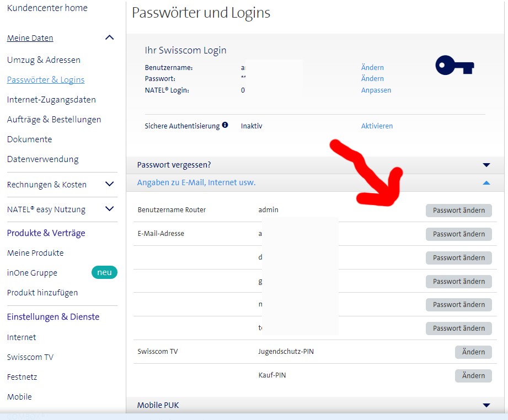
Task: Click Anpassen link for NATEL Login
Action: point(376,90)
